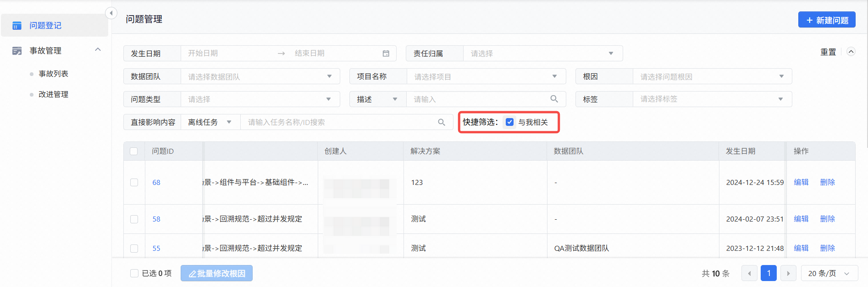This screenshot has height=287, width=868.
Task: Open issue ID 58 link
Action: point(156,219)
